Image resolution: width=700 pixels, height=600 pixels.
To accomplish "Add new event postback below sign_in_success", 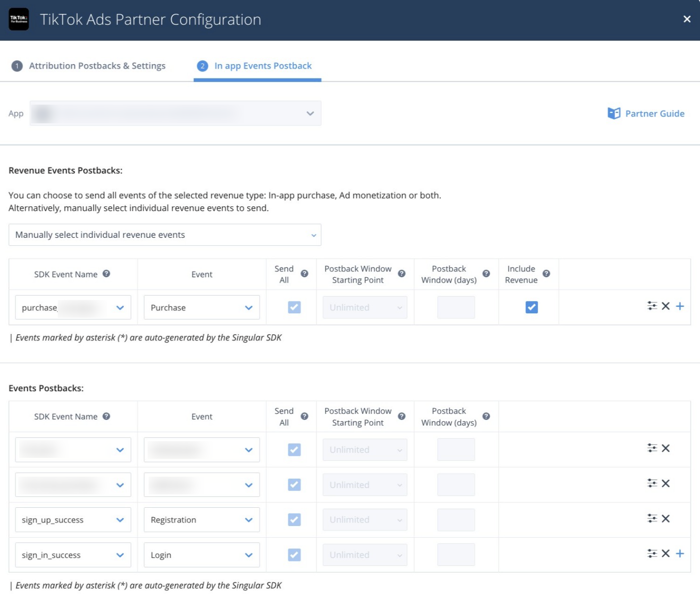I will point(680,553).
